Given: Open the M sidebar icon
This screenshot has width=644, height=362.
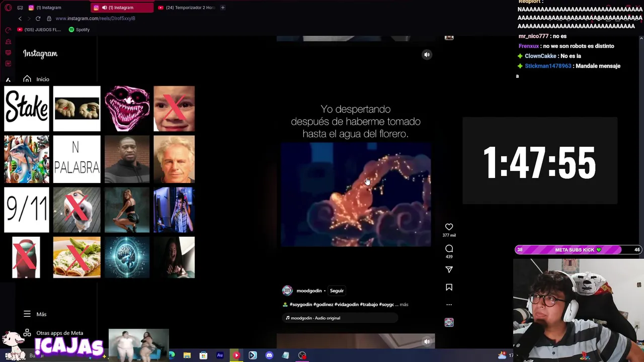Looking at the screenshot, I should click(8, 63).
